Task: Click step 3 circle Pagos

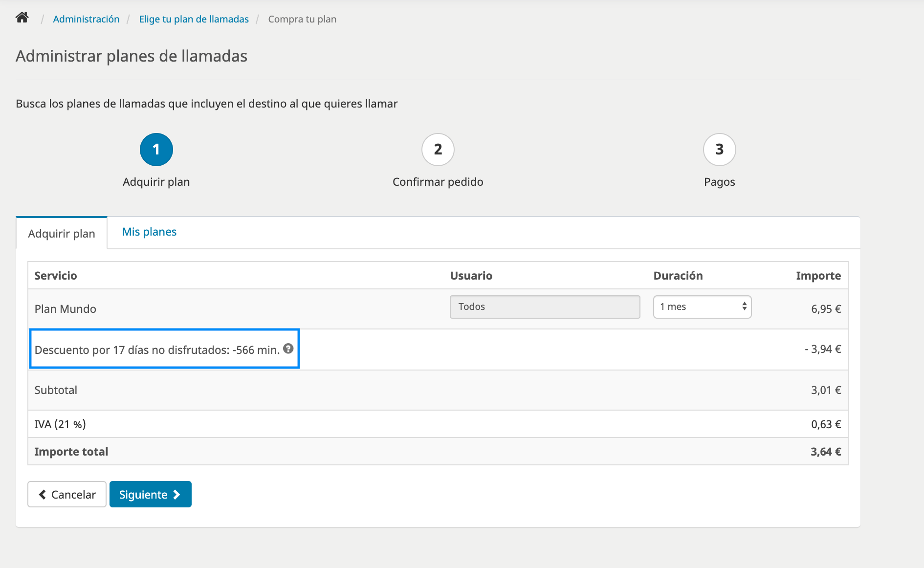Action: (x=720, y=150)
